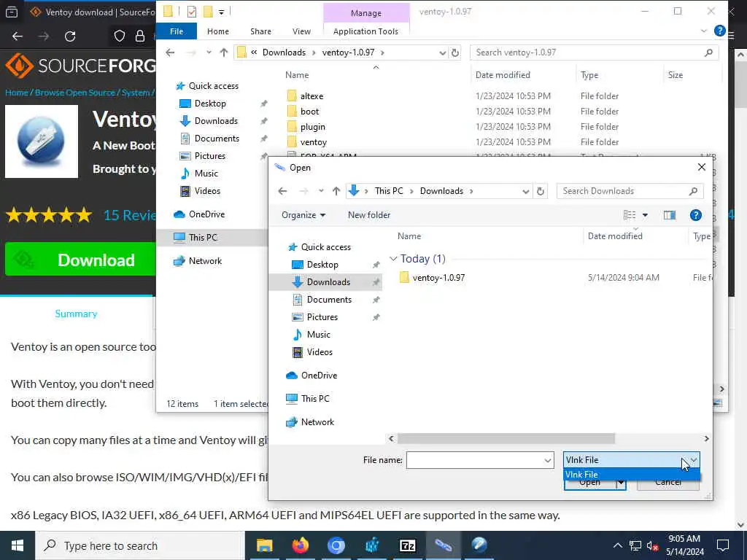Viewport: 747px width, 560px height.
Task: Go back in the browser
Action: tap(18, 36)
